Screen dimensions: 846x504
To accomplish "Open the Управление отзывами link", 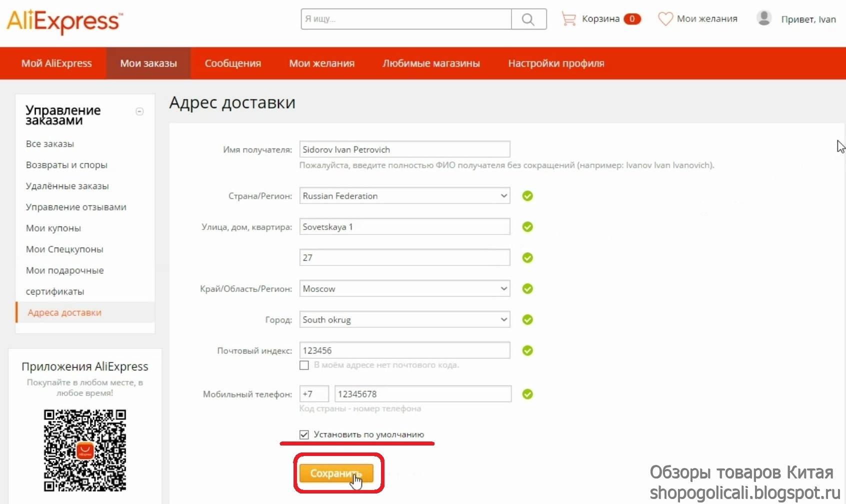I will (x=76, y=207).
